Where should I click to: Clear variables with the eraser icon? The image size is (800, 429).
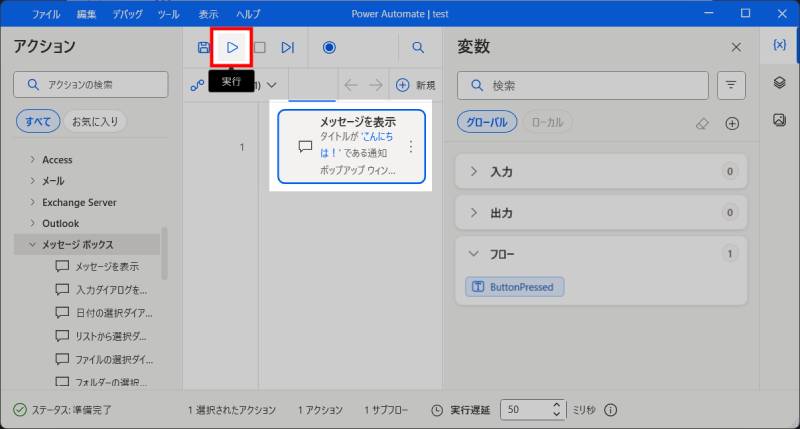point(702,123)
